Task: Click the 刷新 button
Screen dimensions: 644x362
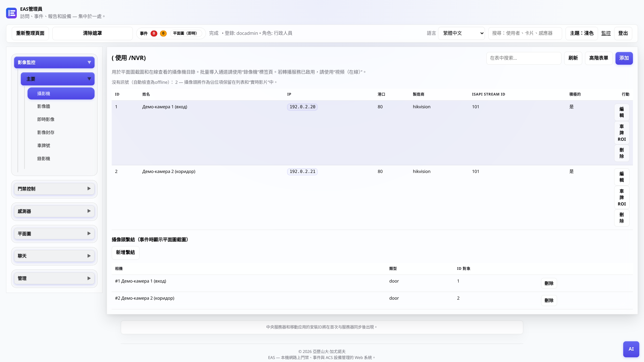Action: coord(573,58)
